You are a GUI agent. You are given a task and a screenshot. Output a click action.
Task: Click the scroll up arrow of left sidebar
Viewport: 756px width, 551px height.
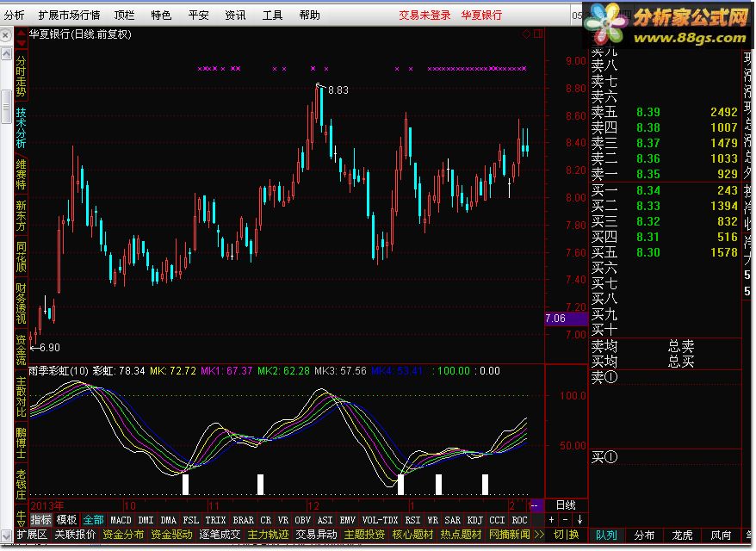(x=6, y=54)
